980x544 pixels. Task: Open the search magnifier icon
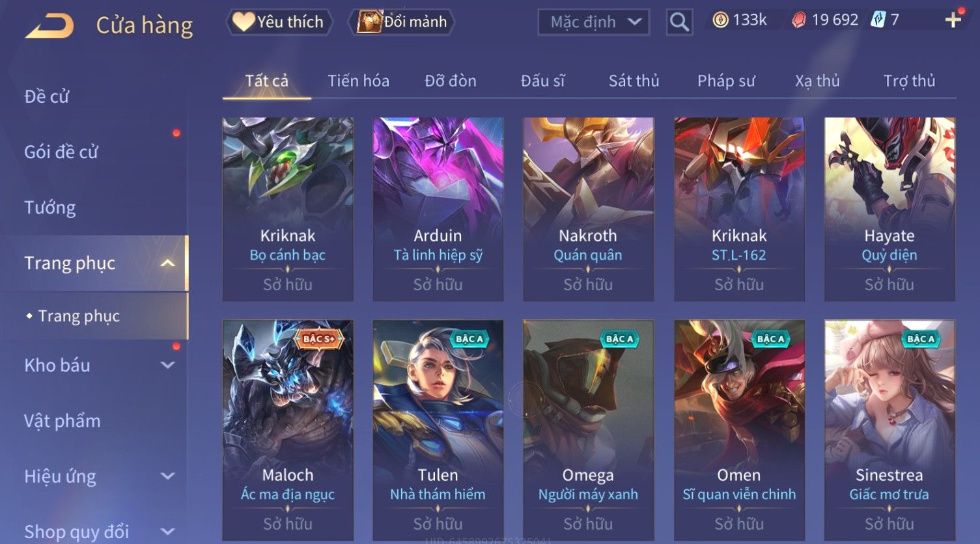[679, 22]
